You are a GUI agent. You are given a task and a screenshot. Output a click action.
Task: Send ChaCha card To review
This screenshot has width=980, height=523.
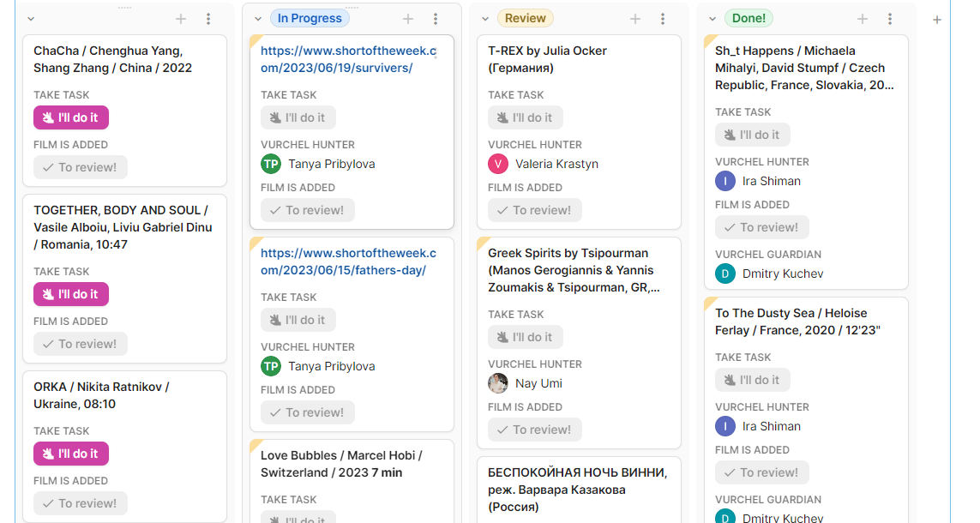pyautogui.click(x=81, y=167)
